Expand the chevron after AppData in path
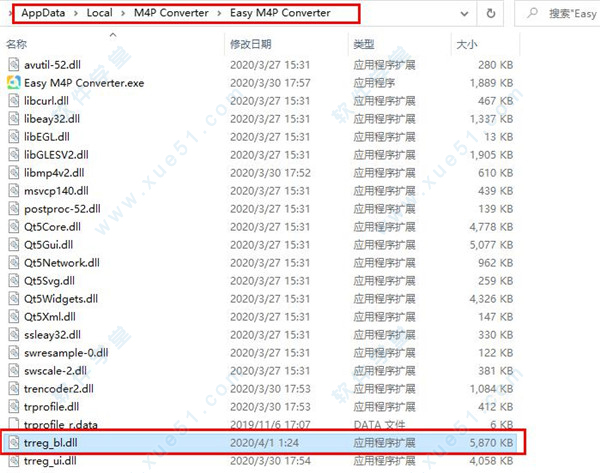The width and height of the screenshot is (600, 473). [76, 13]
